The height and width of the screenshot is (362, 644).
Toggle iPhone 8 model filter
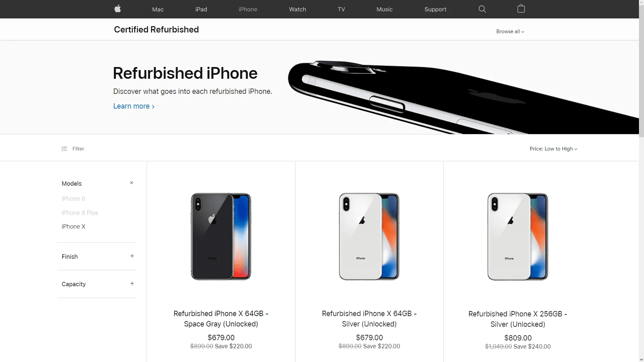[73, 198]
